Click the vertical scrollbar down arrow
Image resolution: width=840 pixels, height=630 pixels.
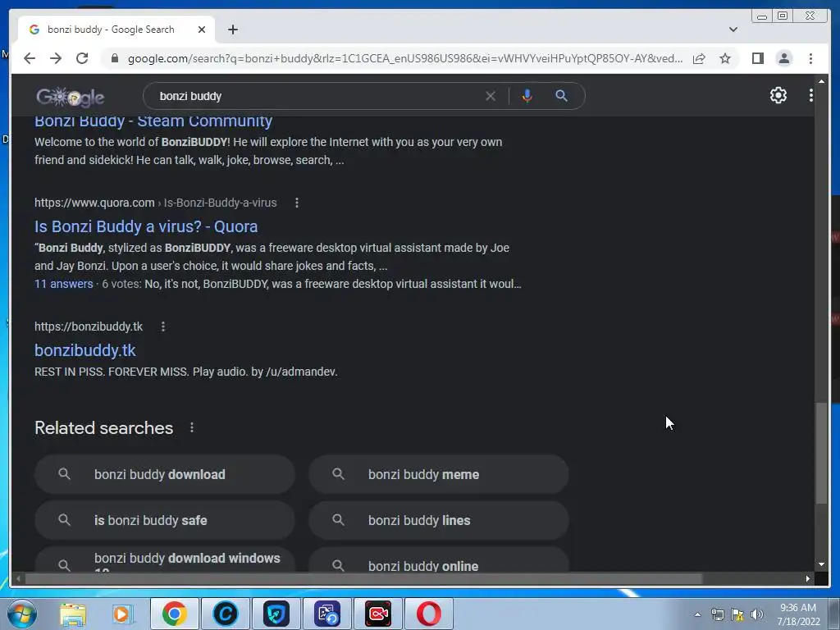coord(821,564)
